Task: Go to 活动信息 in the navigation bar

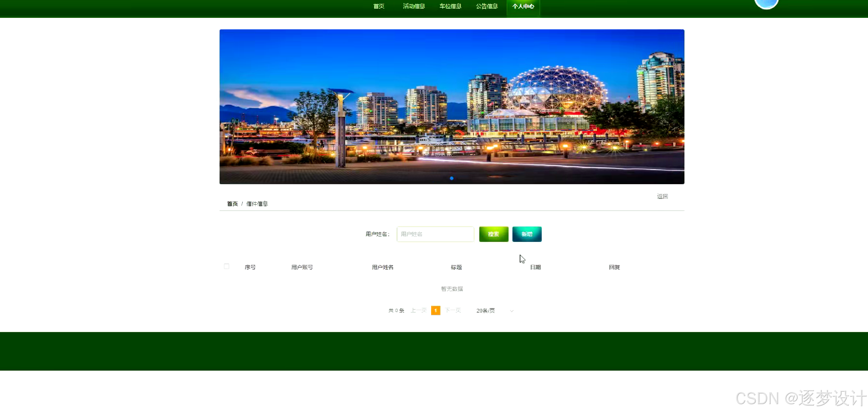Action: (x=413, y=6)
